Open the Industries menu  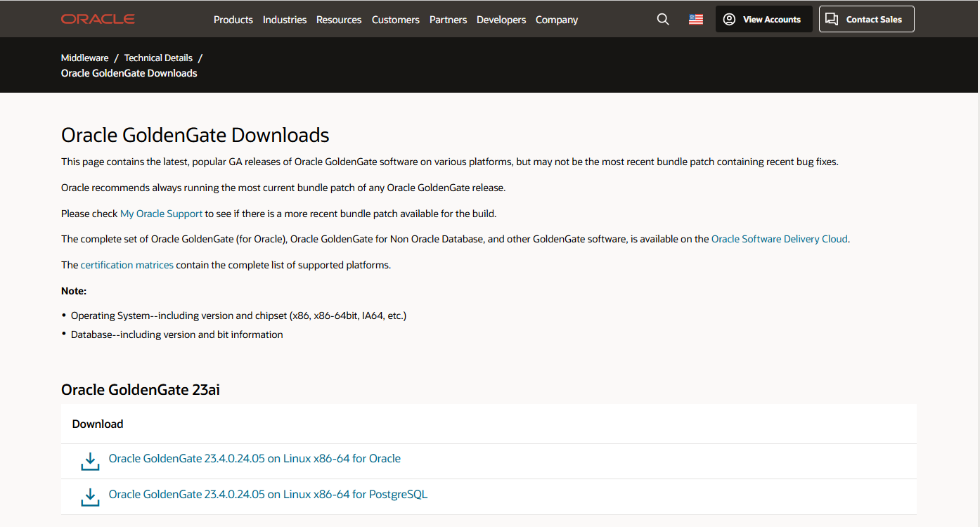(x=285, y=20)
